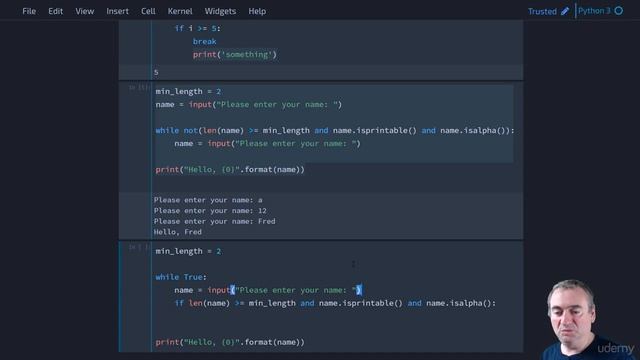Viewport: 640px width, 360px height.
Task: Click the indented name = input line in middle cell
Action: click(267, 143)
